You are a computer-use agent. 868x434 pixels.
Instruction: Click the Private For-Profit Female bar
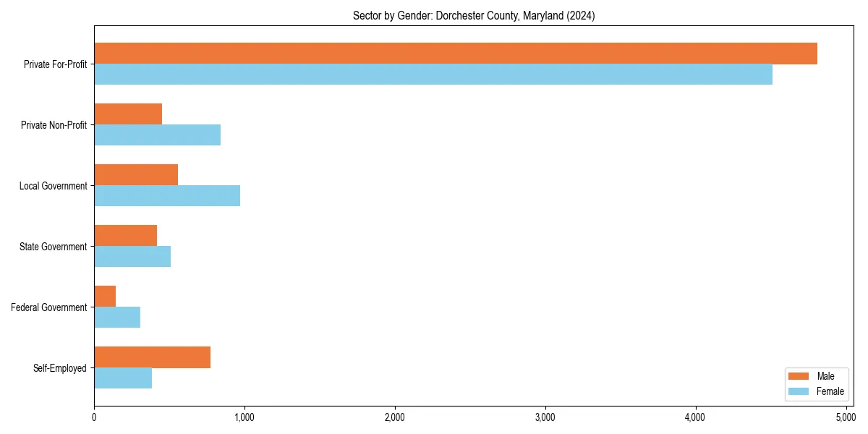pos(434,72)
